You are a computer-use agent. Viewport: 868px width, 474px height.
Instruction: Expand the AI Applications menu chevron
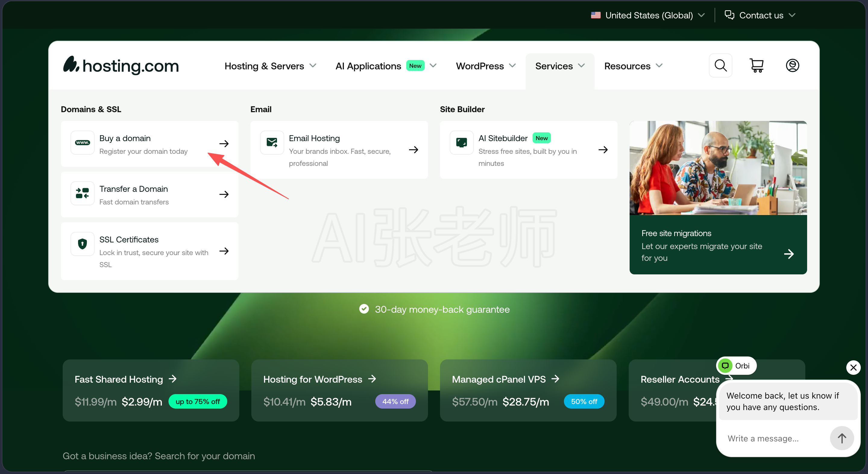click(433, 66)
